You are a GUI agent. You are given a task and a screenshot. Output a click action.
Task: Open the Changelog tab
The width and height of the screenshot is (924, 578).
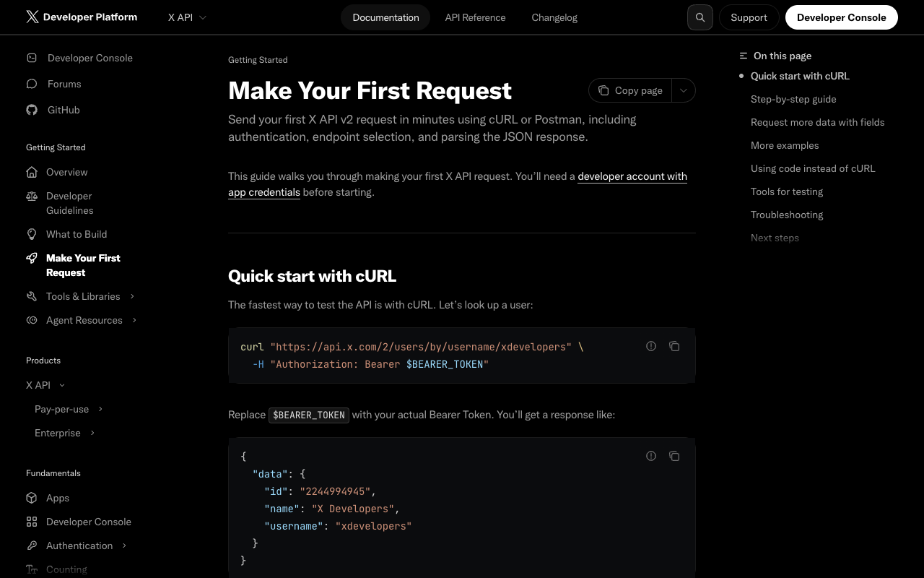554,17
